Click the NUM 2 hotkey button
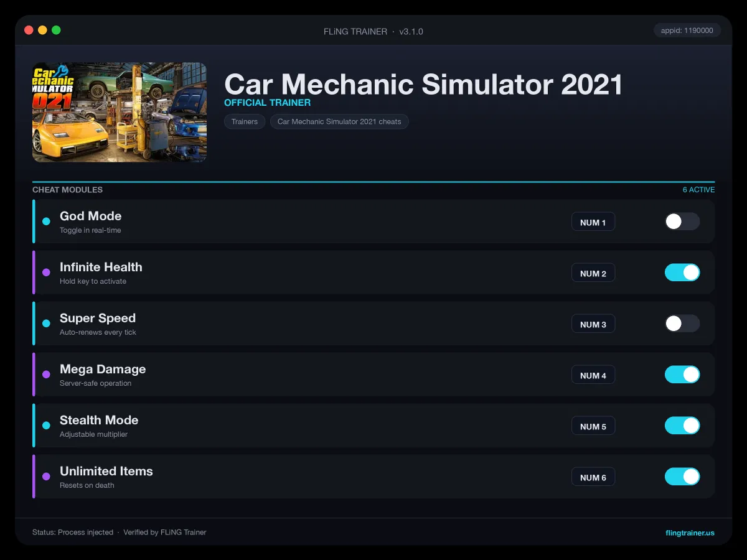The width and height of the screenshot is (747, 560). pyautogui.click(x=593, y=273)
